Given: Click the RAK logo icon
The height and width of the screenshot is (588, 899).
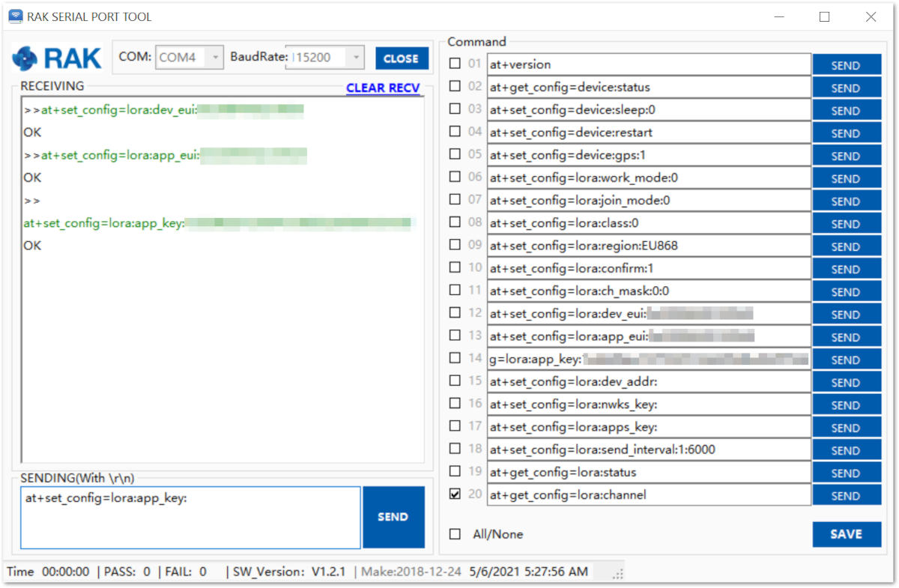Looking at the screenshot, I should click(x=25, y=58).
